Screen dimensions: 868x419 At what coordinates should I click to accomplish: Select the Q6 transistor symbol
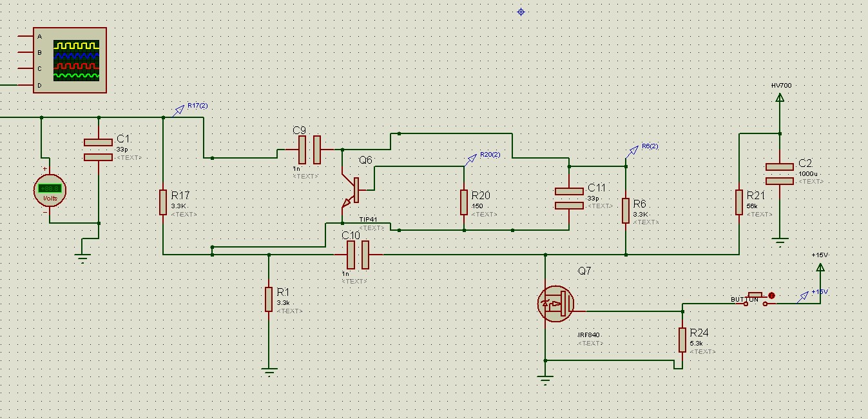(351, 191)
